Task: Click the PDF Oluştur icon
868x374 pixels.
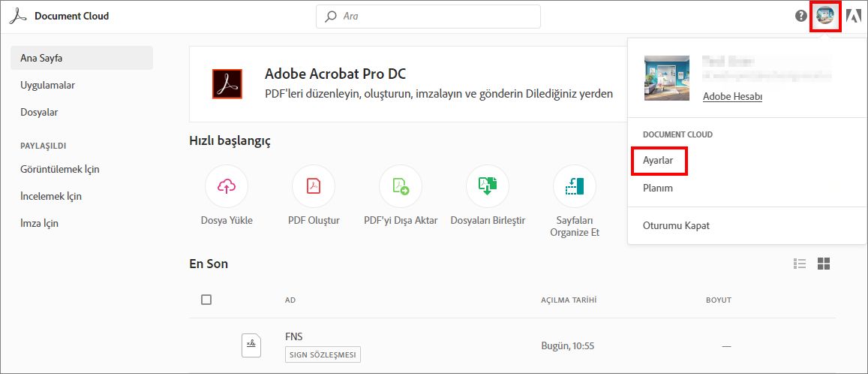Action: click(314, 186)
